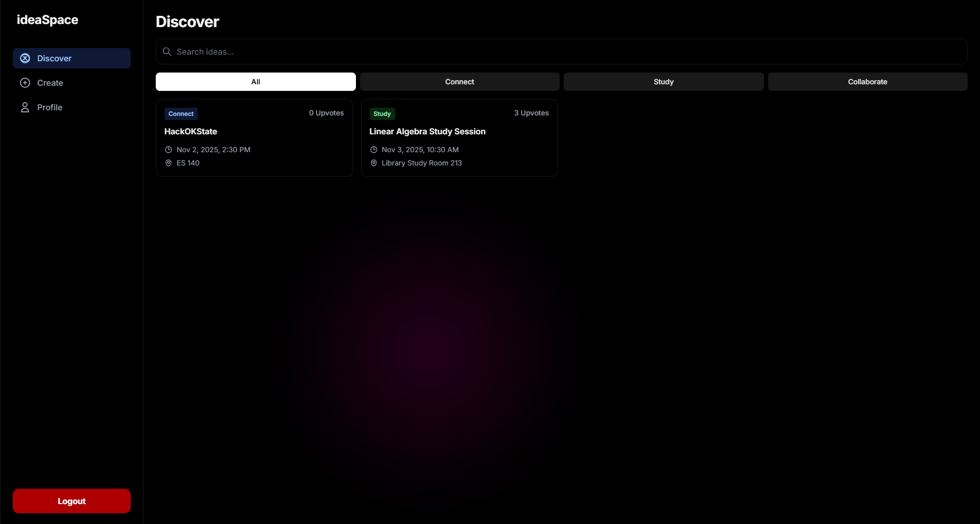Open the Linear Algebra Study Session card
The height and width of the screenshot is (524, 980).
(x=459, y=138)
